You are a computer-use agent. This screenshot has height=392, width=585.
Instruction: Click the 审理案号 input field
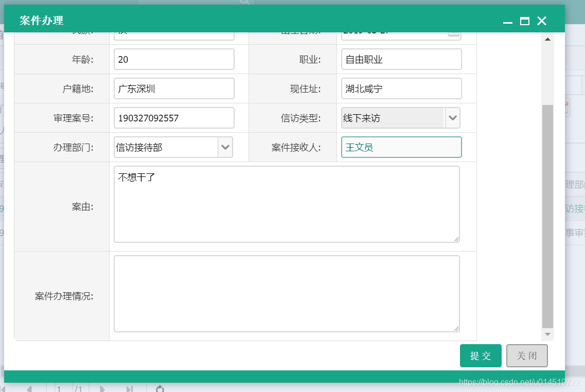coord(174,118)
